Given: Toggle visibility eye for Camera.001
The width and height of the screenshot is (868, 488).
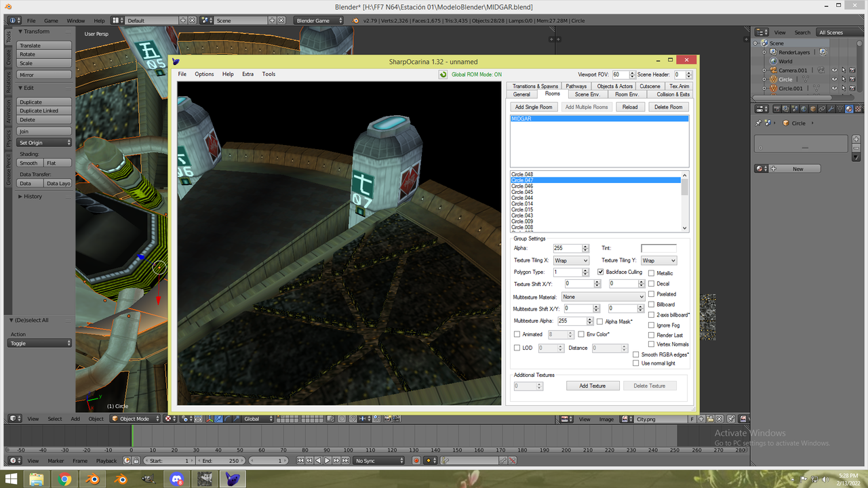Looking at the screenshot, I should coord(835,70).
